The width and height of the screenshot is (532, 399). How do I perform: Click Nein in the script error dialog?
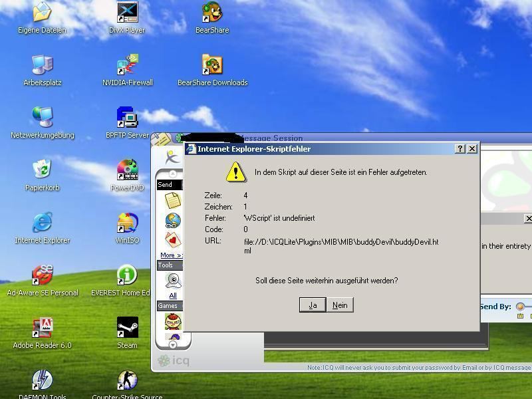[340, 305]
